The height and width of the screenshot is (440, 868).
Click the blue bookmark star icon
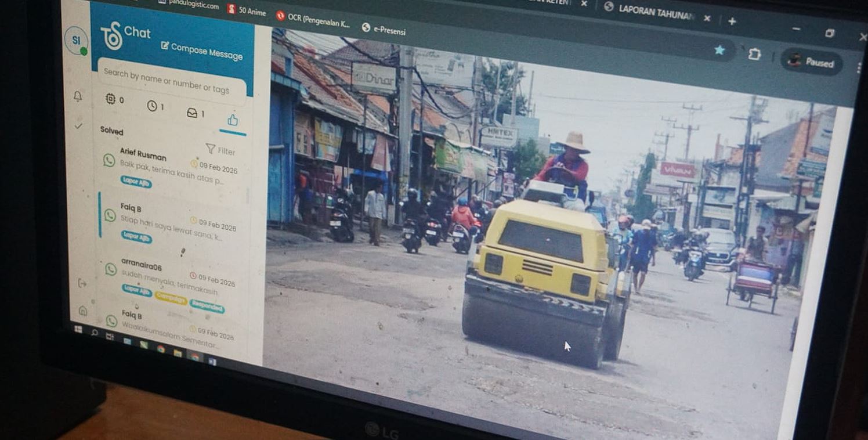tap(719, 51)
